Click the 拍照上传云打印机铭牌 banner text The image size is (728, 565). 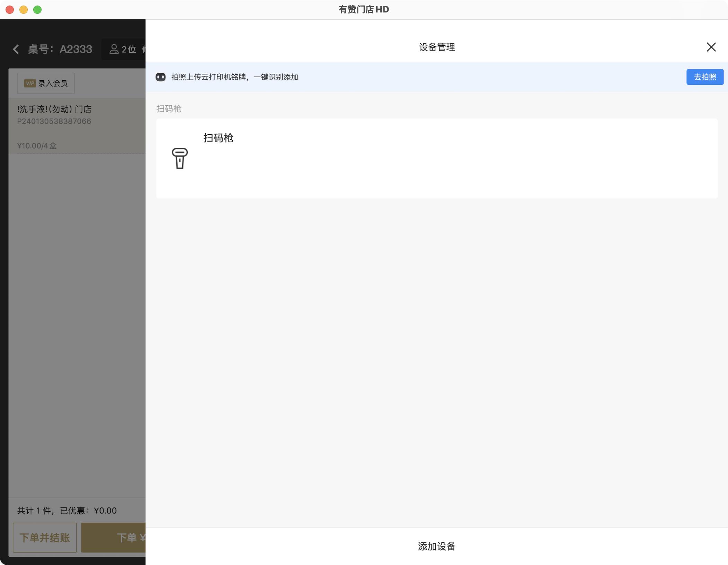pos(234,77)
